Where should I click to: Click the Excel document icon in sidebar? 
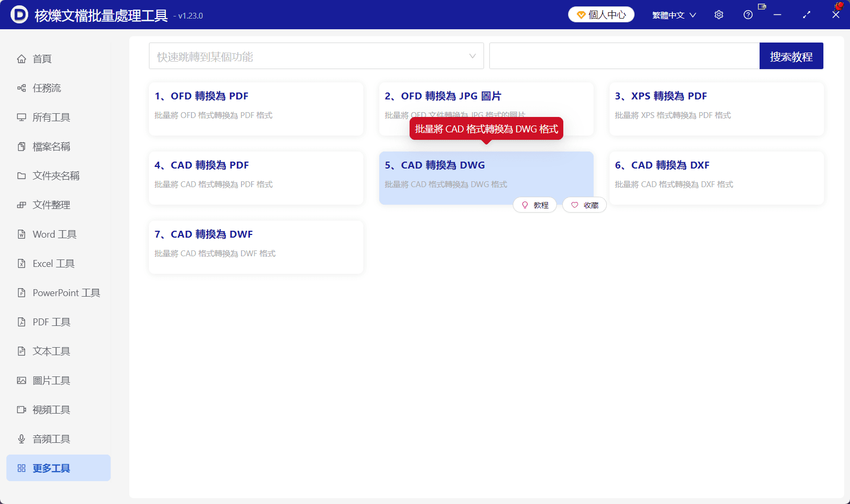click(x=21, y=263)
